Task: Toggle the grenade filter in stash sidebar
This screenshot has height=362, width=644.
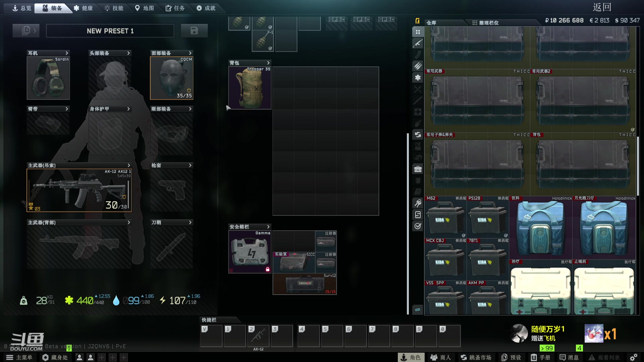Action: pos(418,123)
